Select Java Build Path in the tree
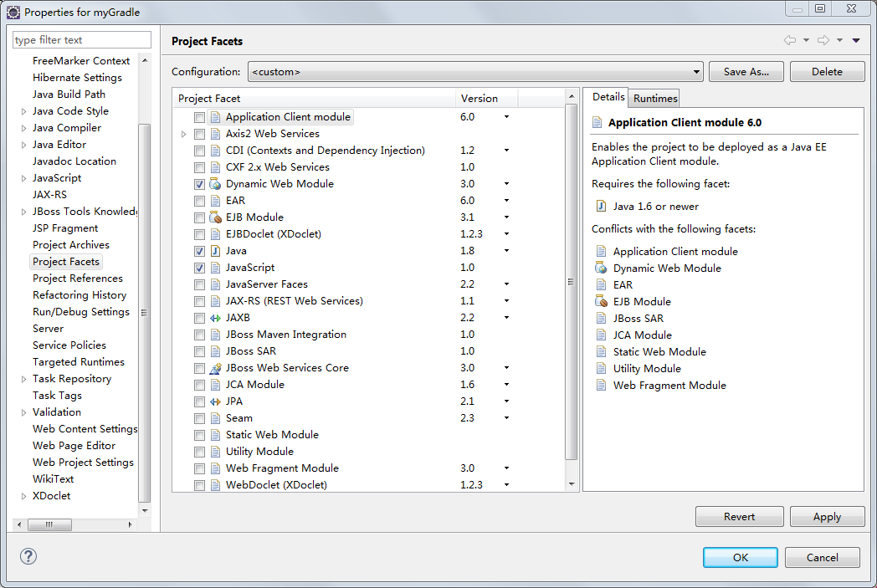The width and height of the screenshot is (877, 588). (x=69, y=94)
